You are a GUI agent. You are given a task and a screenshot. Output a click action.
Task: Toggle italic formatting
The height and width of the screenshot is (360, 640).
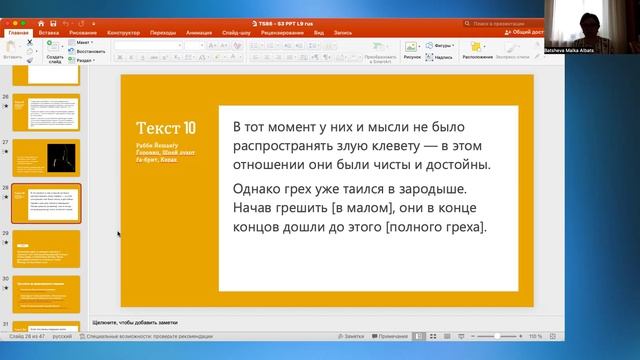pyautogui.click(x=131, y=58)
